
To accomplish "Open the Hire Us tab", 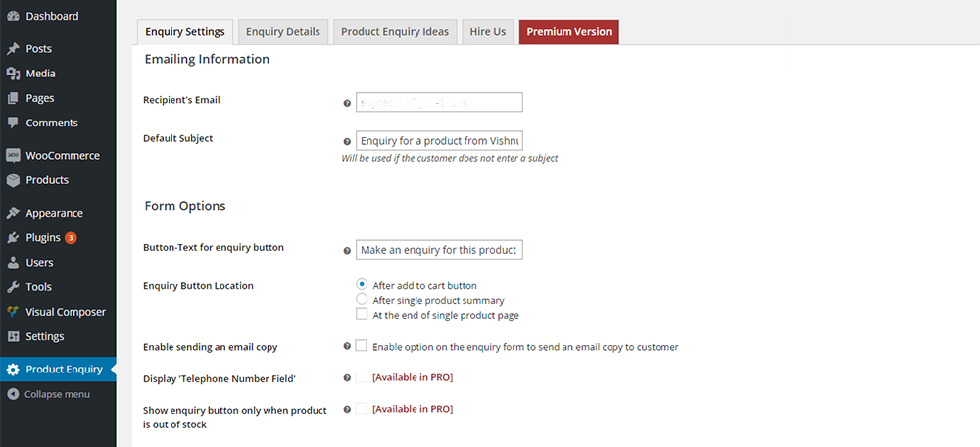I will pos(487,32).
